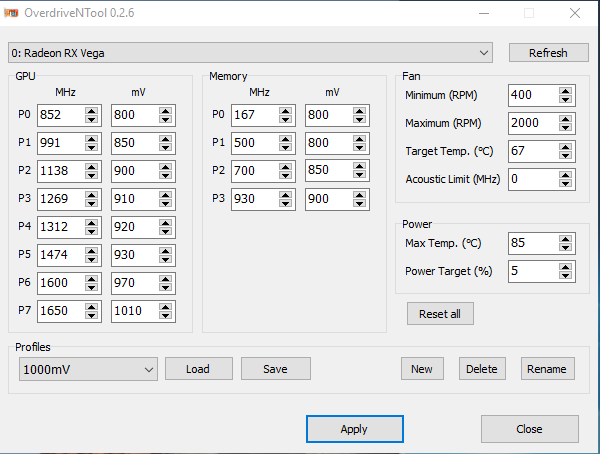The height and width of the screenshot is (454, 600).
Task: Increase GPU P0 mV with up arrow
Action: (x=165, y=111)
